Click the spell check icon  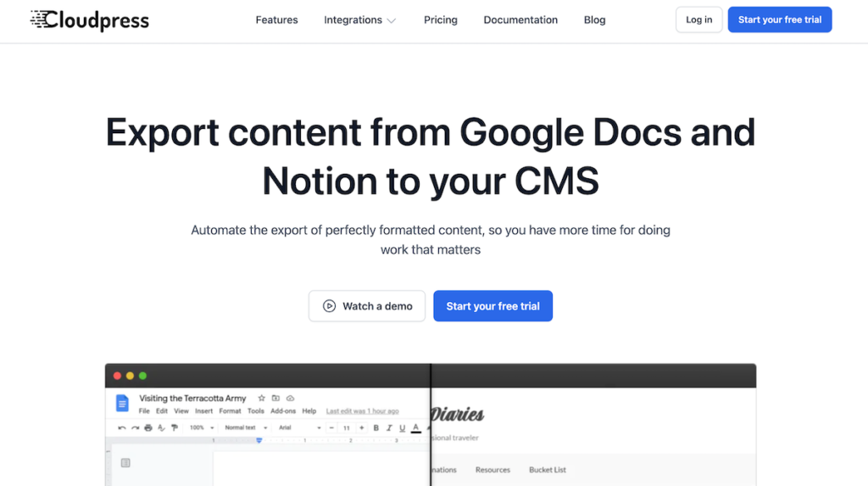tap(161, 427)
